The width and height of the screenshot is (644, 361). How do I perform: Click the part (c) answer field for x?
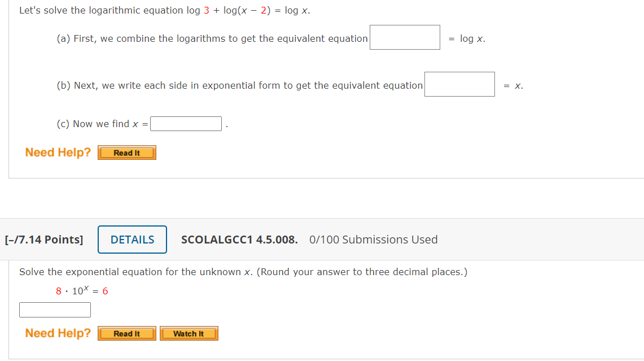click(186, 123)
